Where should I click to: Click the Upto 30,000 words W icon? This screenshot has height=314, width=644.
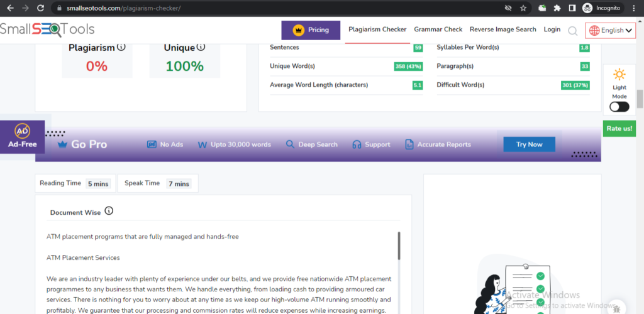coord(202,144)
